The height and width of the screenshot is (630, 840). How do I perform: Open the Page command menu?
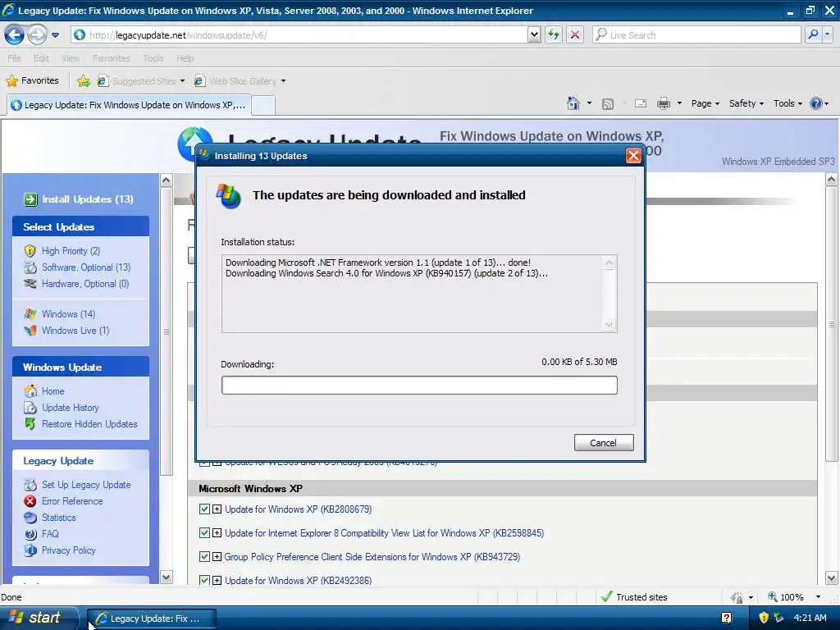click(x=705, y=103)
